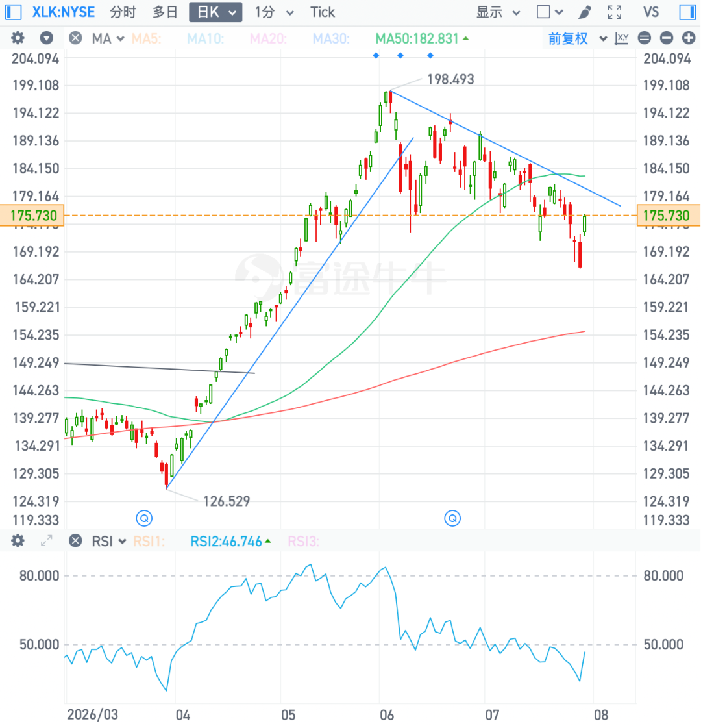Toggle the MA30 line visibility
The image size is (701, 728).
(331, 38)
